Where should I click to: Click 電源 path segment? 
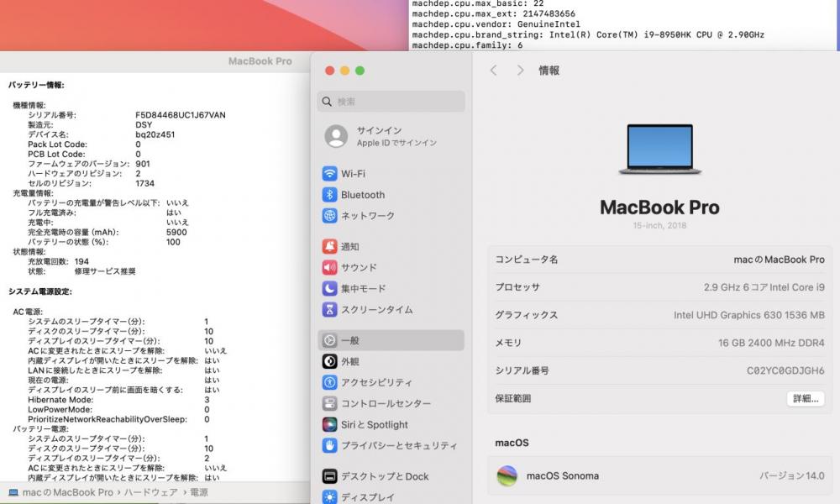point(199,492)
